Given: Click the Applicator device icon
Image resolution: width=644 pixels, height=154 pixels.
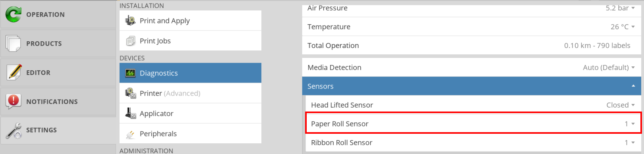Looking at the screenshot, I should [x=130, y=114].
